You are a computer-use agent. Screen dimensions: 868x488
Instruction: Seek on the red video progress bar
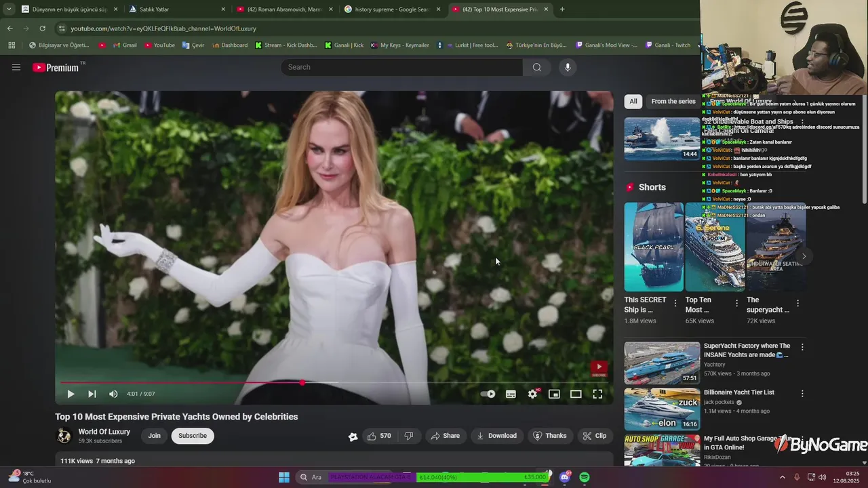(x=334, y=383)
